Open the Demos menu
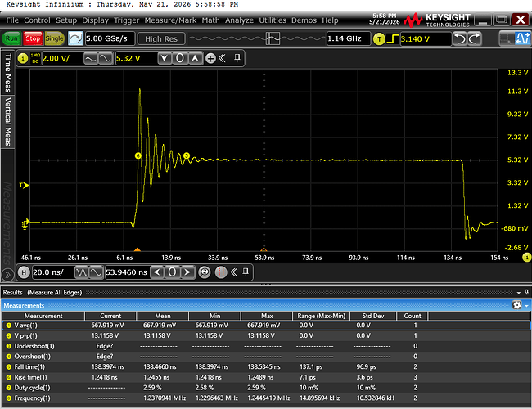The image size is (532, 409). (x=304, y=20)
